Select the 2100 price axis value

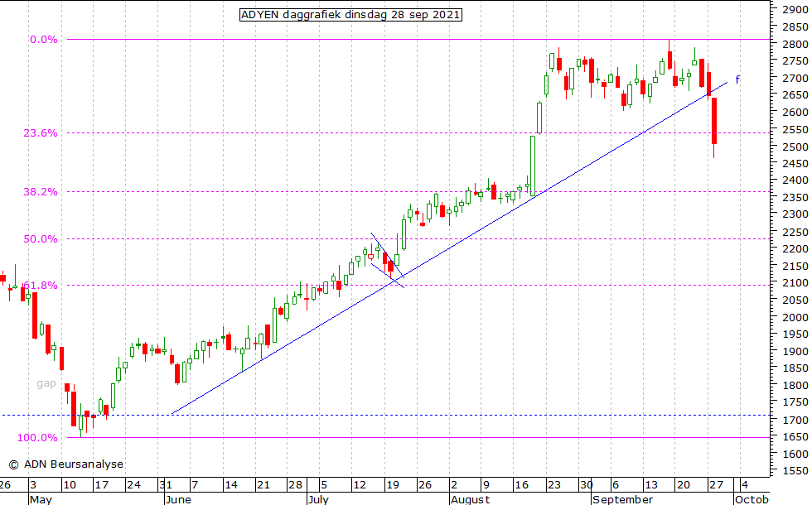pos(795,283)
